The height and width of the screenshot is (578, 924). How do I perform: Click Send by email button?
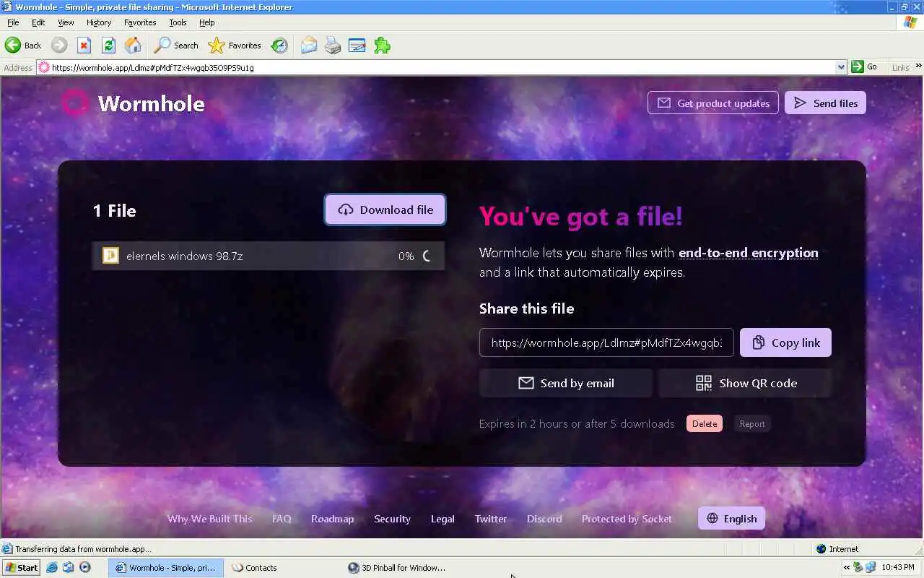pos(566,383)
